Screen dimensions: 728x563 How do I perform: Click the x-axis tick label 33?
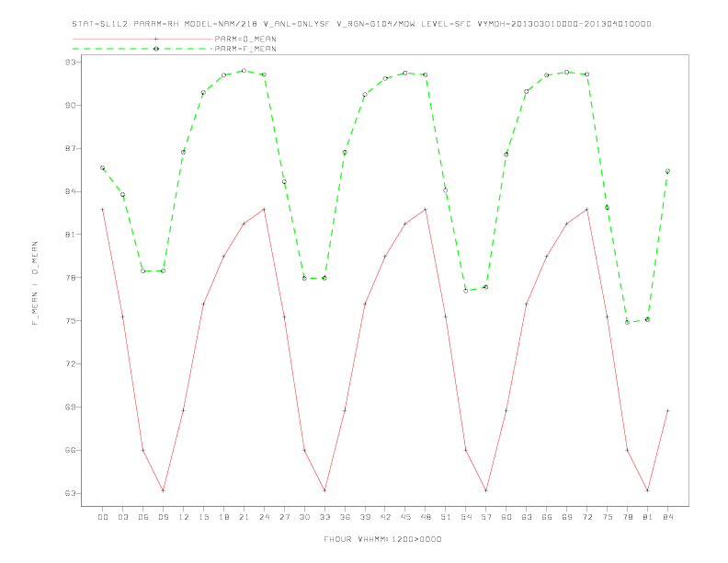point(324,517)
